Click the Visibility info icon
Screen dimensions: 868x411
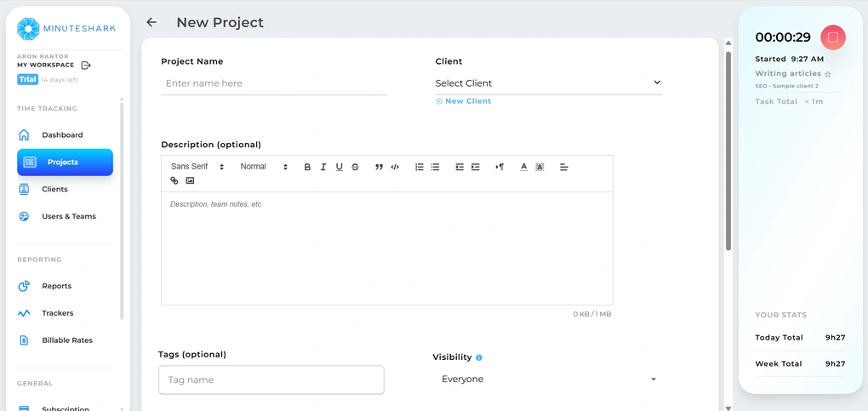pos(479,357)
